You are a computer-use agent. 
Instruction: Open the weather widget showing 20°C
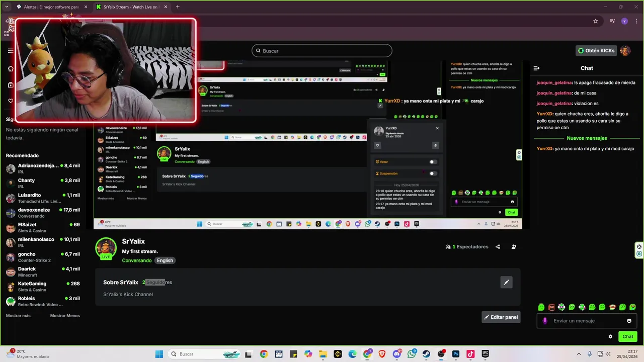(x=28, y=354)
